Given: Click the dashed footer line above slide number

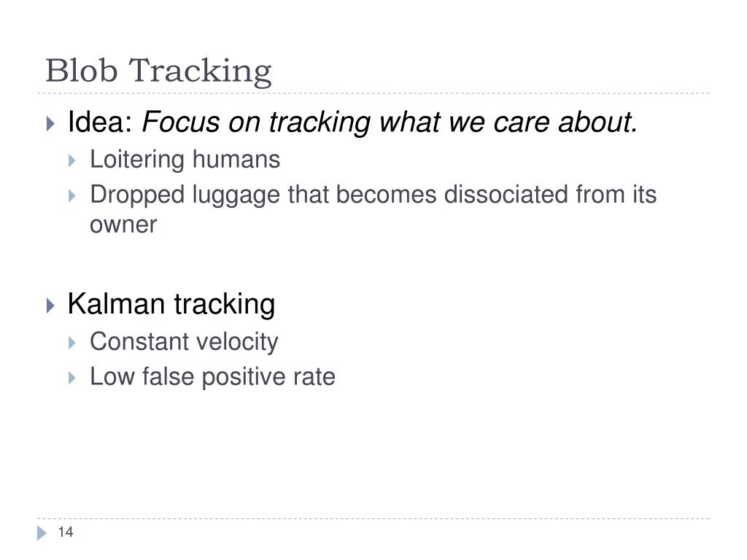Looking at the screenshot, I should coord(373,518).
